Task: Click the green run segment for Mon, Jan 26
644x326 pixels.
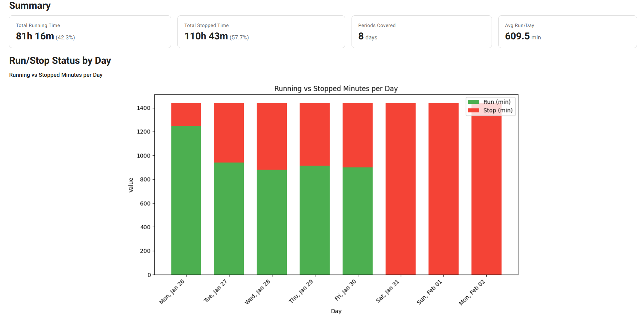Action: [186, 200]
